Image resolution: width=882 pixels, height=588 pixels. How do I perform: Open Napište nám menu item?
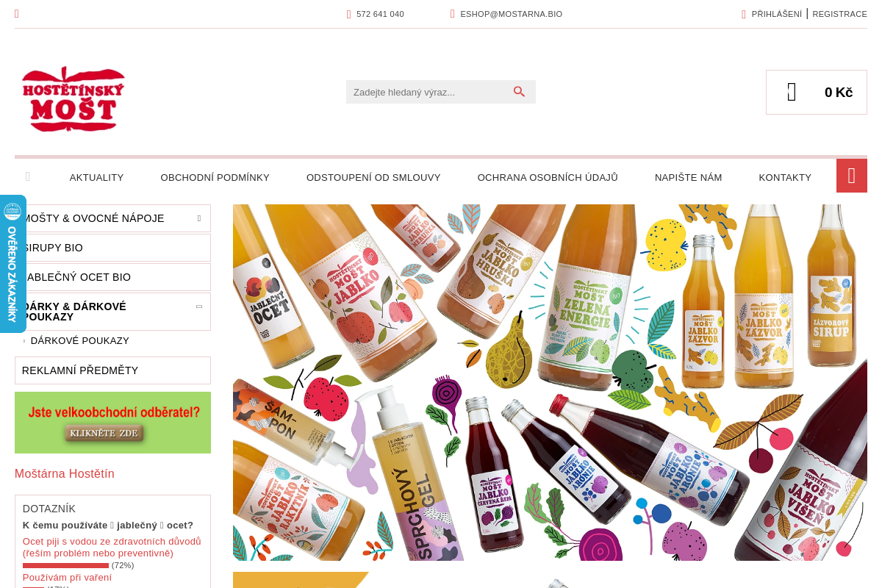(689, 177)
